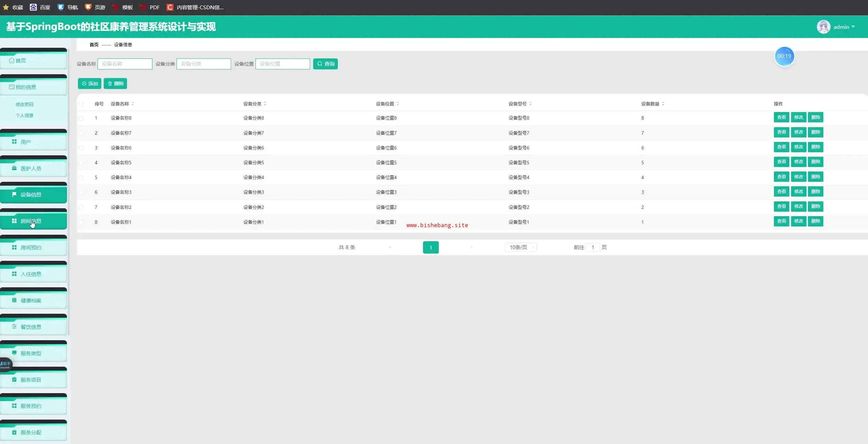Click the grid icon beside 用户

(x=14, y=142)
